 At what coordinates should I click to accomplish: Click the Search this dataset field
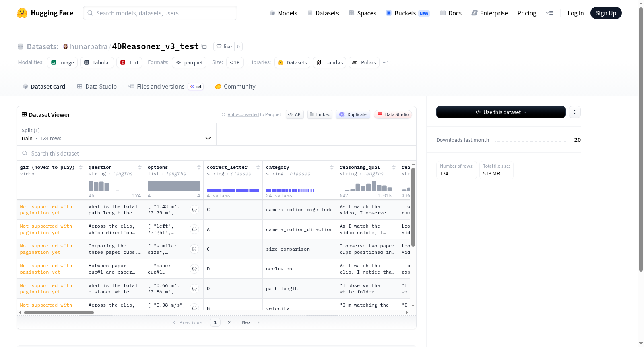click(x=217, y=153)
